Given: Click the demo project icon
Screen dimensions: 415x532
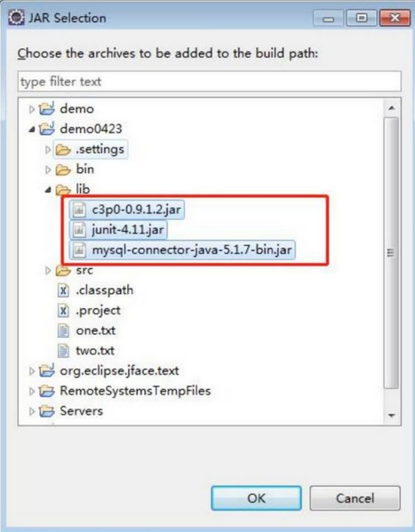Looking at the screenshot, I should (47, 109).
